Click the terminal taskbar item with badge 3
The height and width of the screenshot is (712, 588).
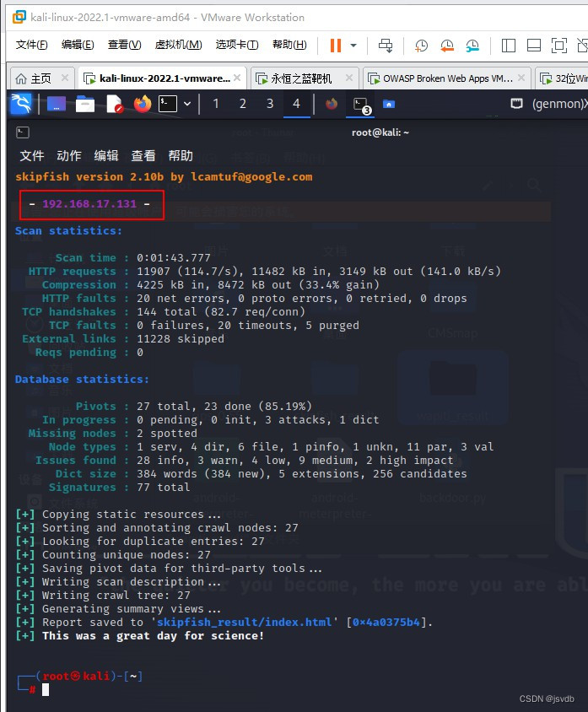[361, 105]
